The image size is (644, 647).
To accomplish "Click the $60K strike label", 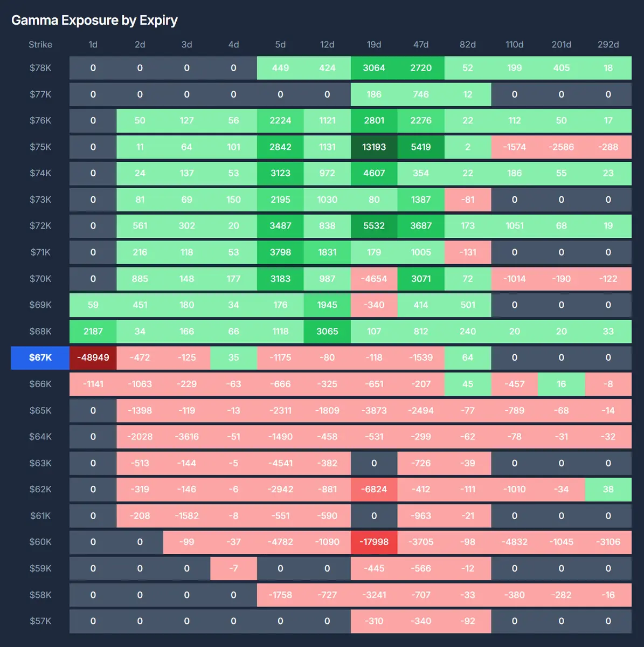I will [x=40, y=542].
